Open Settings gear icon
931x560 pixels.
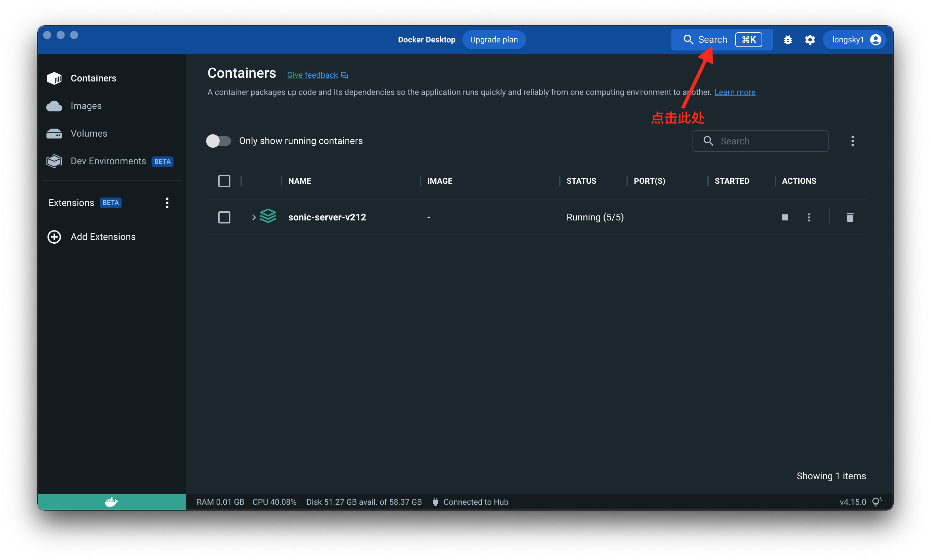coord(810,40)
